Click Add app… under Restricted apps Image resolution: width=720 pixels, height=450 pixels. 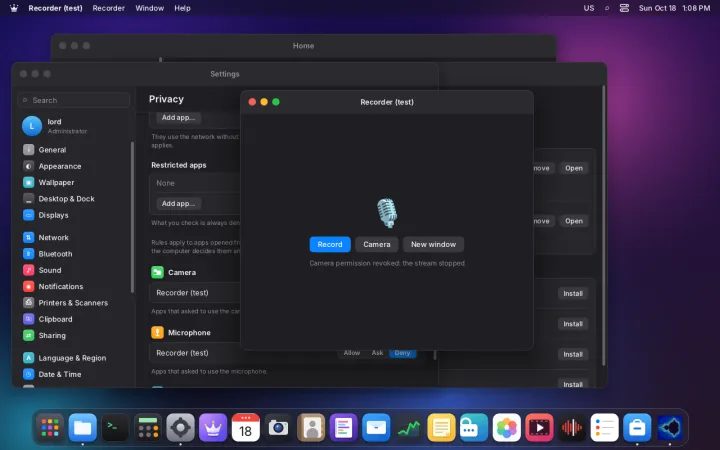[x=178, y=203]
